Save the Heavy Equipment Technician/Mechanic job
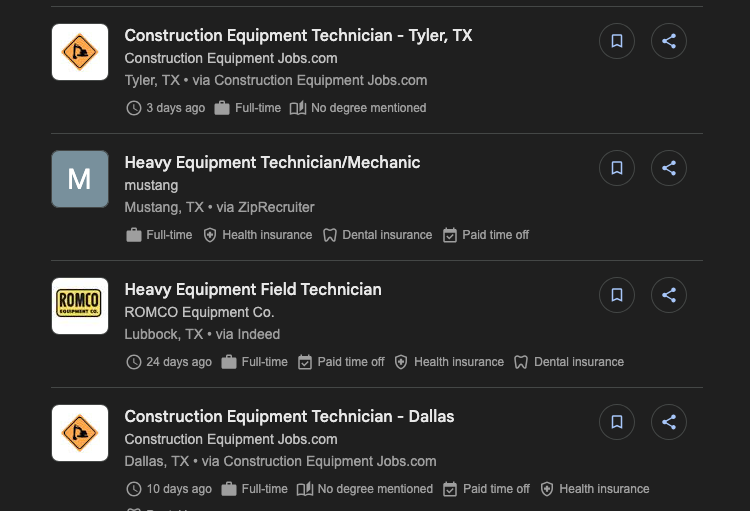750x511 pixels. [617, 168]
